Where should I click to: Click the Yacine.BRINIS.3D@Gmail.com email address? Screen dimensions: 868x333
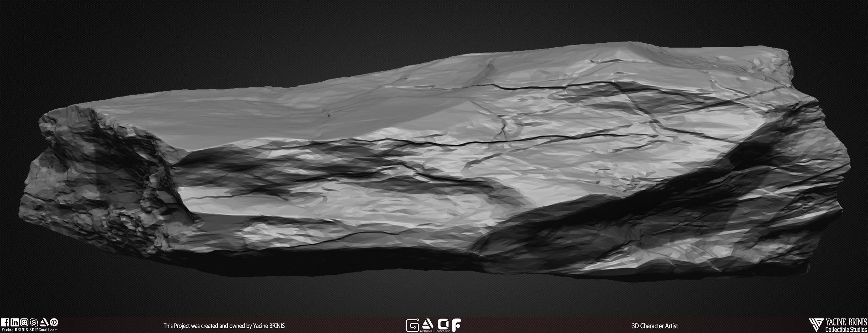point(30,330)
